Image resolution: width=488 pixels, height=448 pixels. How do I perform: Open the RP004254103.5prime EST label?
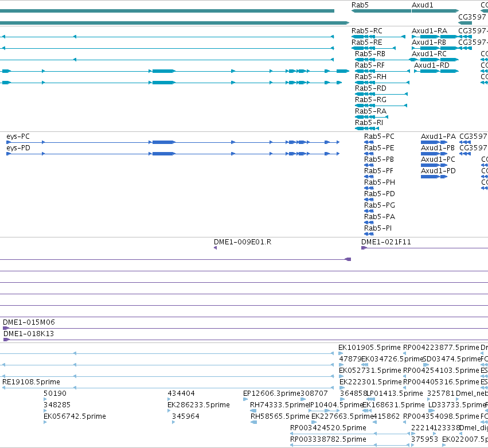(x=441, y=371)
